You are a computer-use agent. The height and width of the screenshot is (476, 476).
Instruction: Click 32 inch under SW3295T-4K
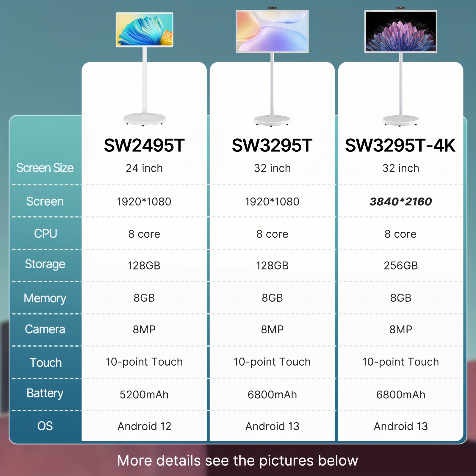pos(401,168)
